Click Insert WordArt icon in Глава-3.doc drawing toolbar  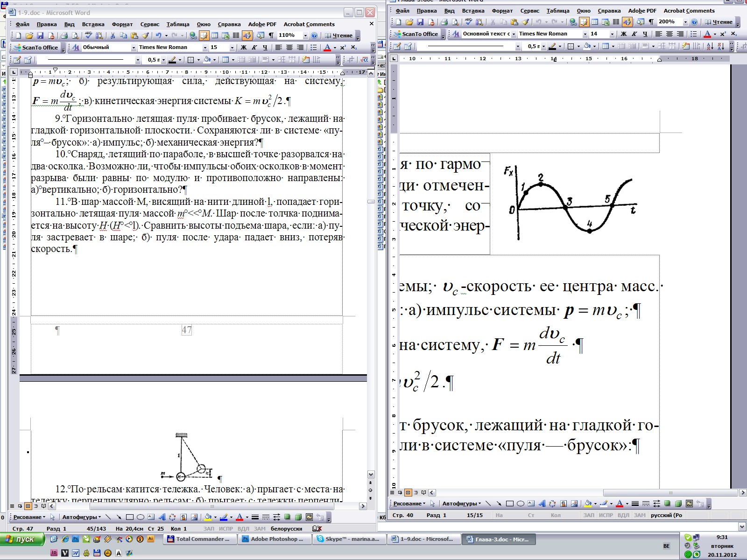tap(542, 504)
